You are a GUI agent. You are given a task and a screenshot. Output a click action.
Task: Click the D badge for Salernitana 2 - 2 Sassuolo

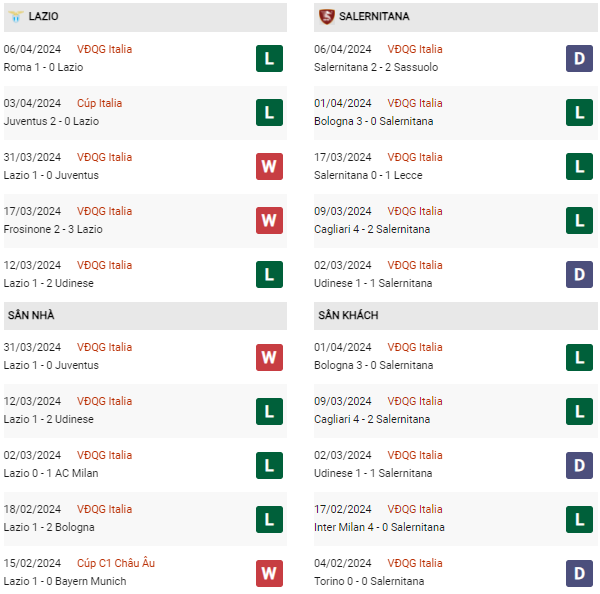tap(579, 58)
